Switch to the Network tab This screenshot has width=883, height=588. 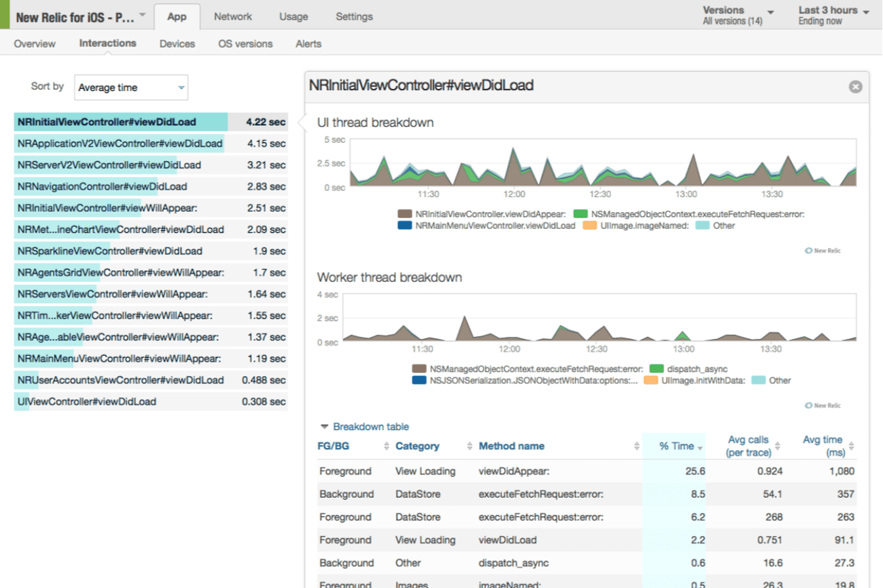pyautogui.click(x=232, y=16)
